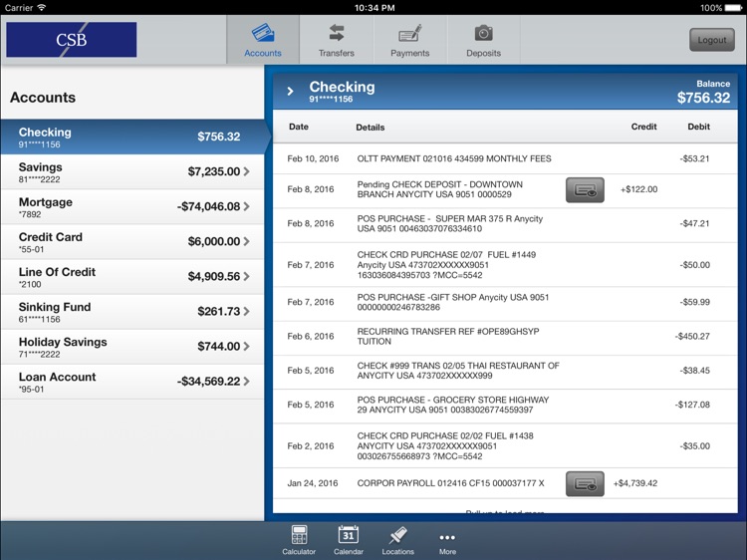The image size is (747, 560).
Task: Expand Sinking Fund chevron
Action: click(x=246, y=311)
